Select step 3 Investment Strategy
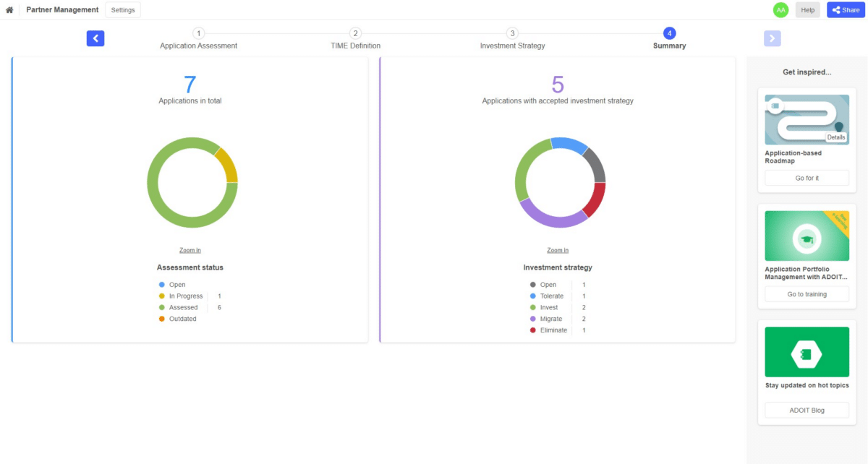 512,38
